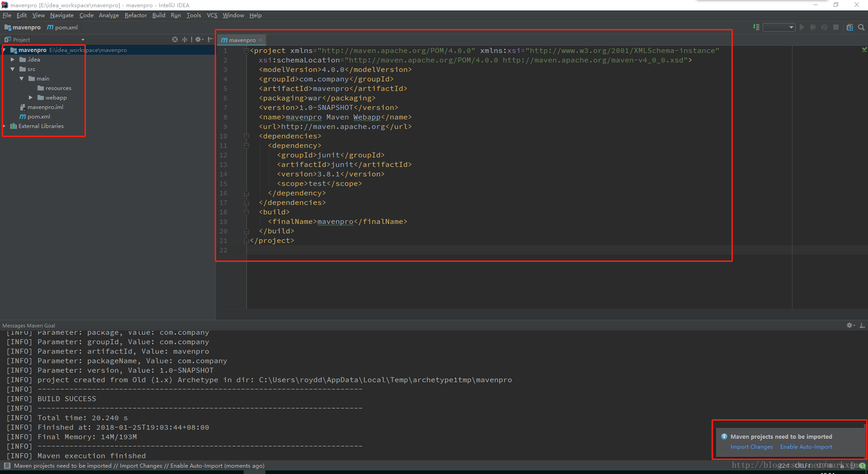
Task: Hide the Messages tool window
Action: pos(862,325)
